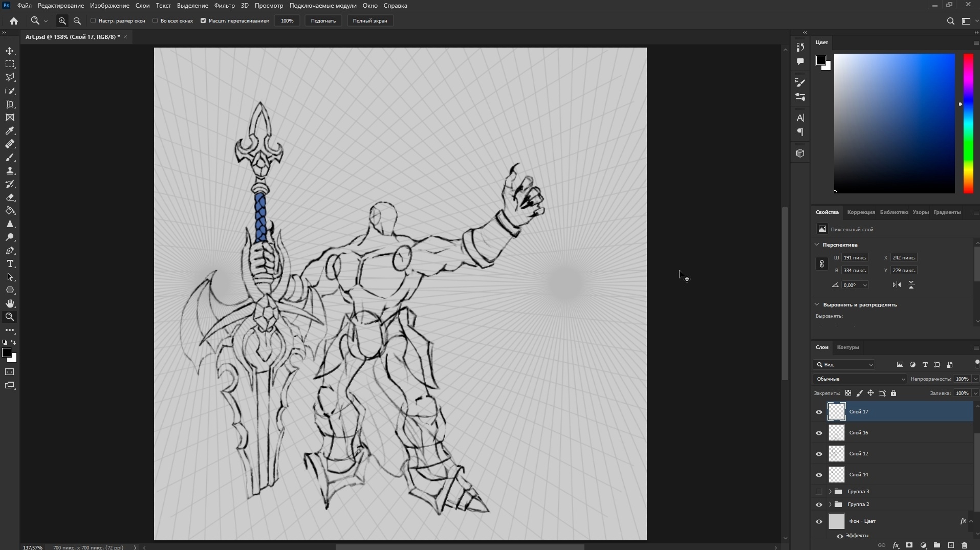The width and height of the screenshot is (980, 550).
Task: Select the Eyedropper tool
Action: [10, 130]
